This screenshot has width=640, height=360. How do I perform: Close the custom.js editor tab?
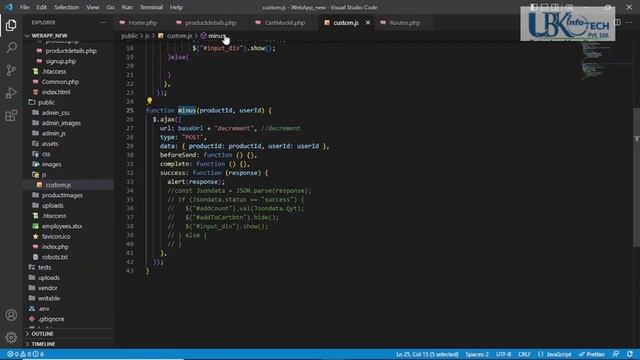(x=368, y=22)
